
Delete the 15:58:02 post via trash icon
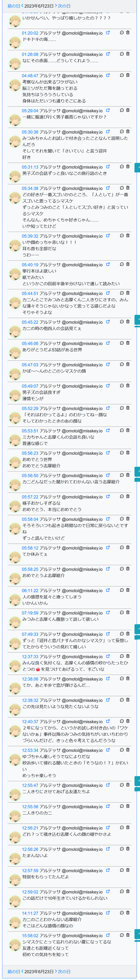click(x=127, y=935)
